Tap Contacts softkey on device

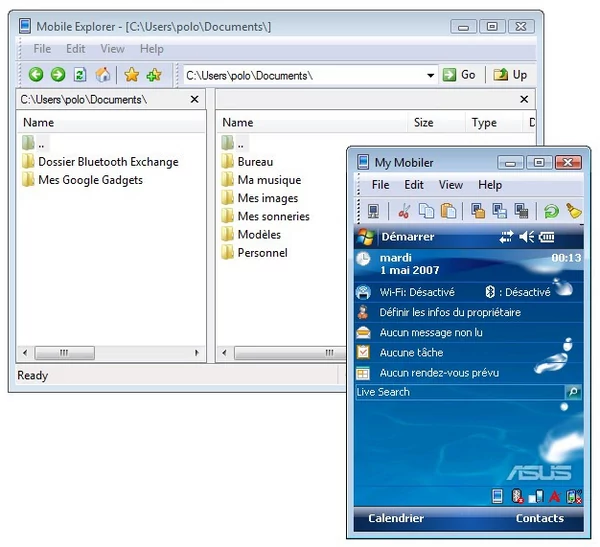[x=540, y=518]
